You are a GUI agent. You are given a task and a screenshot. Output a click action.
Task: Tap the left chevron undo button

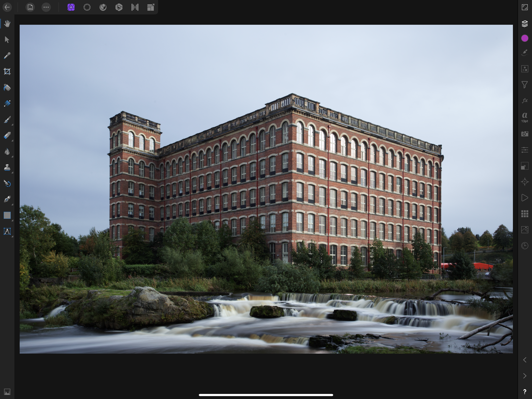tap(525, 360)
